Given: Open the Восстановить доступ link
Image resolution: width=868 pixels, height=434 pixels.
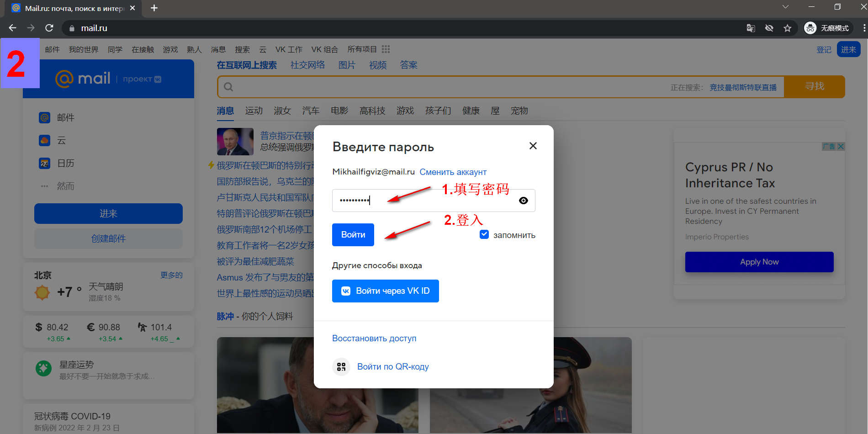Looking at the screenshot, I should click(374, 339).
